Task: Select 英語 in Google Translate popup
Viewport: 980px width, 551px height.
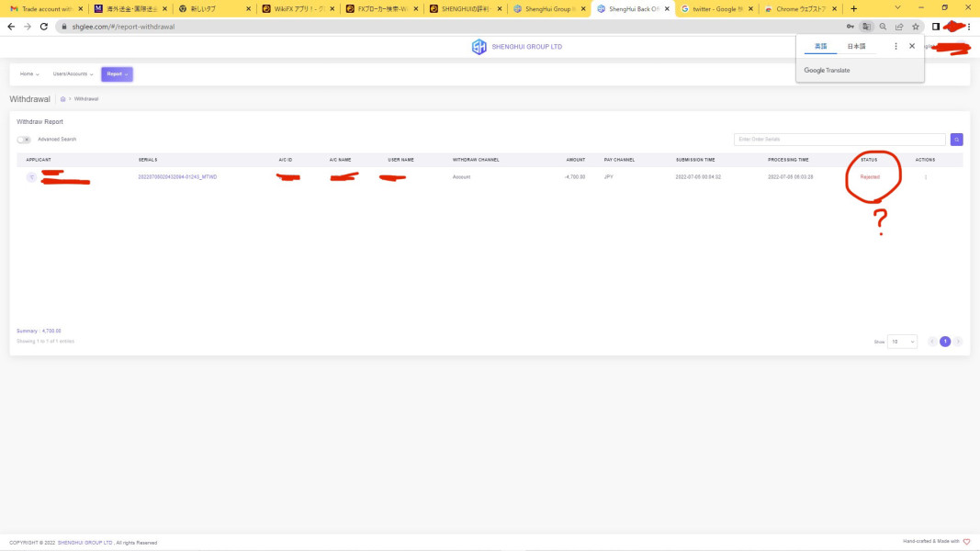Action: pyautogui.click(x=820, y=47)
